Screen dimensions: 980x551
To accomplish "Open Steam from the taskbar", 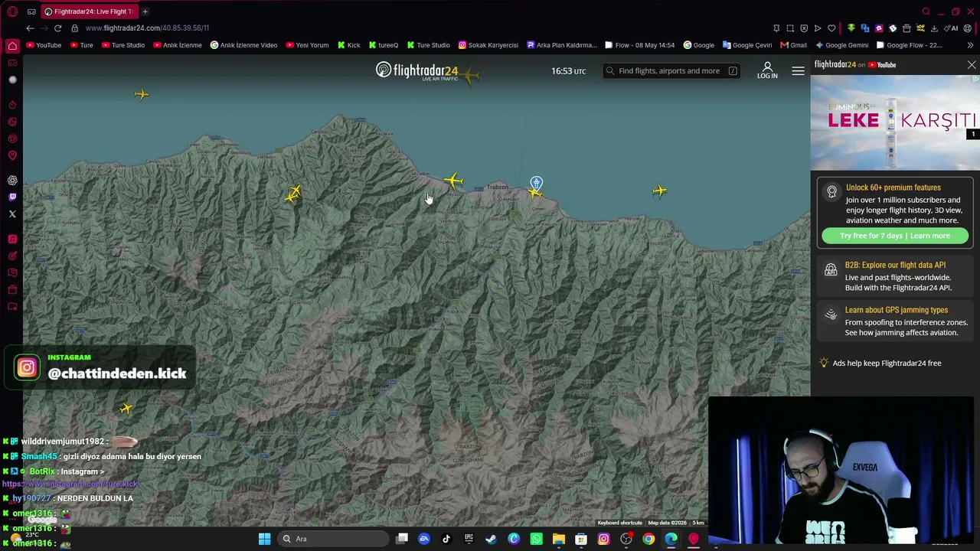I will (x=491, y=539).
